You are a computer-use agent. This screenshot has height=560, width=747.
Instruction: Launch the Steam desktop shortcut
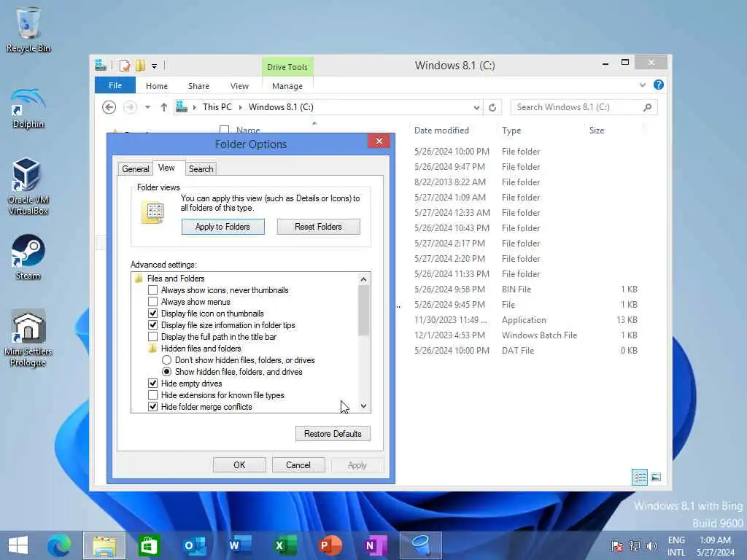[28, 257]
